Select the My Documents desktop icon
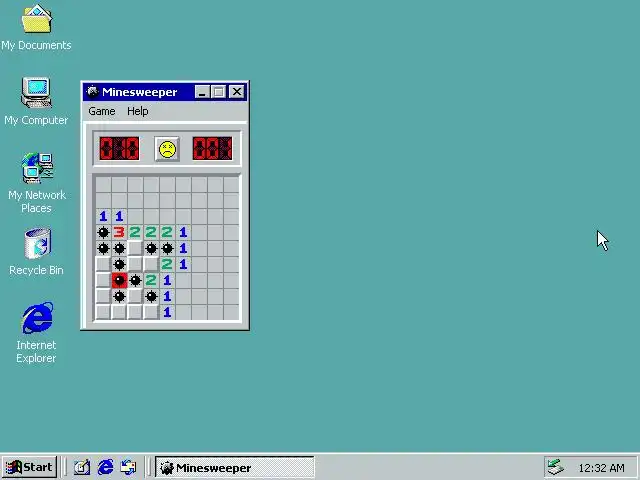This screenshot has width=640, height=480. click(x=36, y=28)
